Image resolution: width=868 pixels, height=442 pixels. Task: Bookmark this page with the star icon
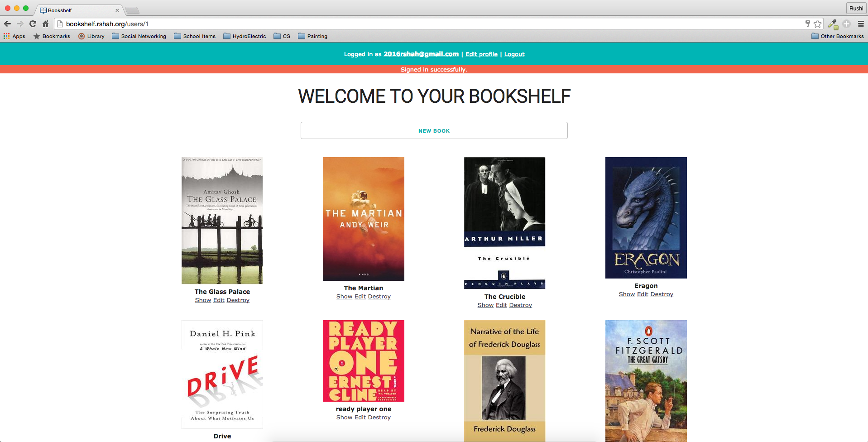pos(817,24)
